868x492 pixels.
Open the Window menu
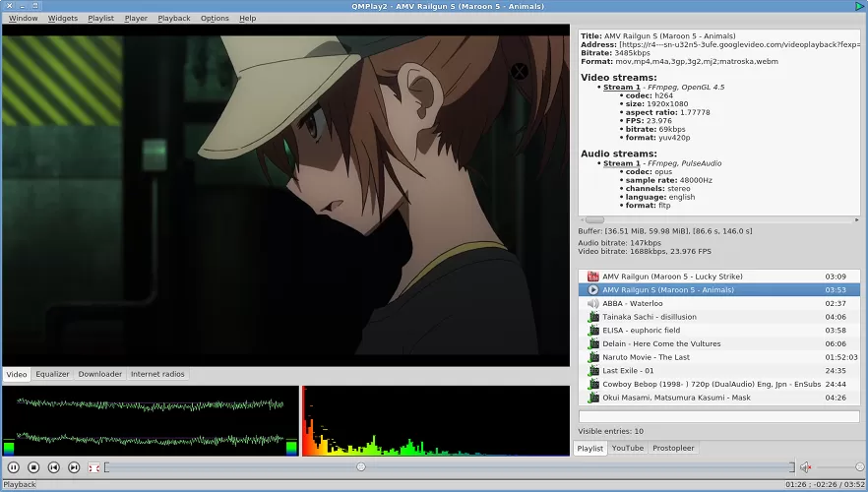pyautogui.click(x=24, y=18)
